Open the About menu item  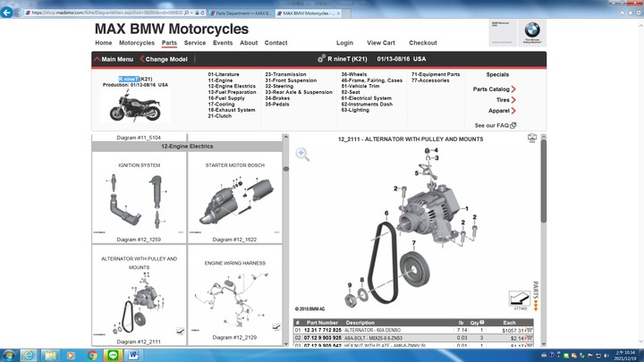(249, 43)
